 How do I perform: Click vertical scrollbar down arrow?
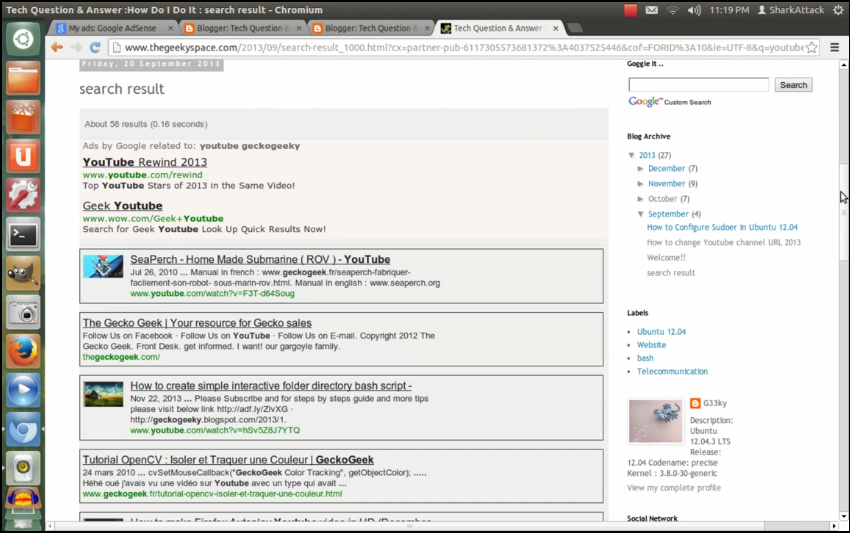coord(843,516)
